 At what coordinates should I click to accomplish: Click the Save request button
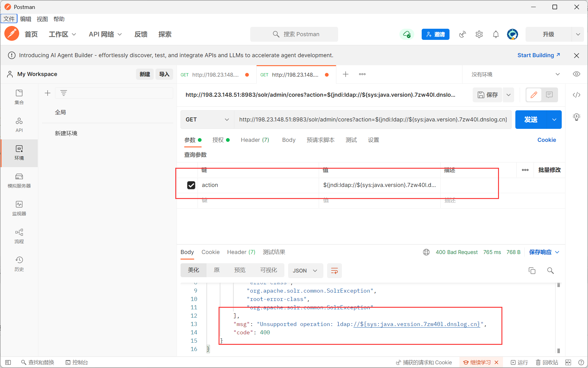[x=488, y=95]
